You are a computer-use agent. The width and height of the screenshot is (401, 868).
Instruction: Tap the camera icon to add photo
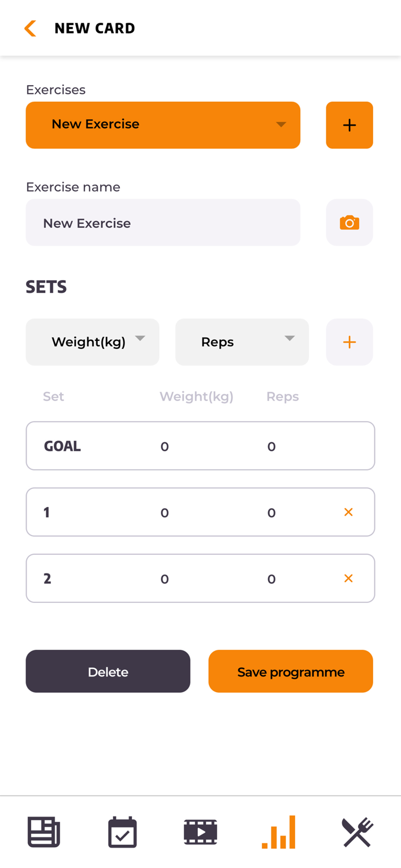[349, 223]
